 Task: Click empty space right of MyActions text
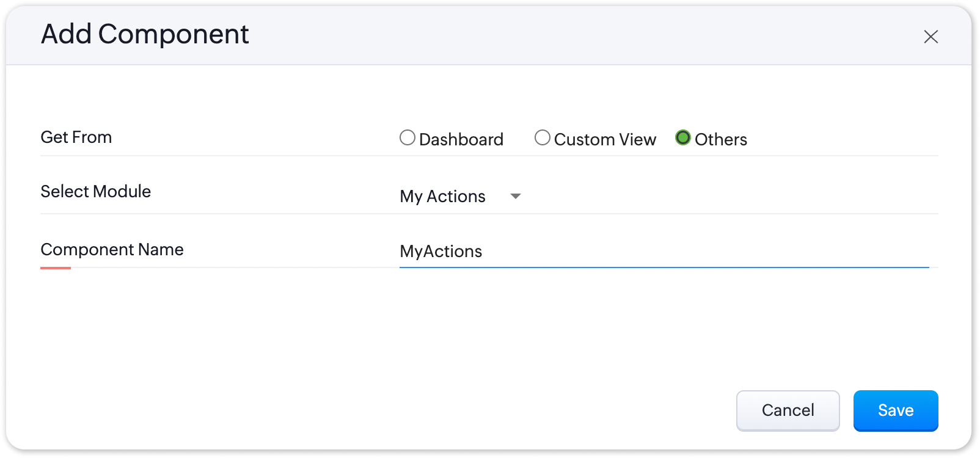703,252
